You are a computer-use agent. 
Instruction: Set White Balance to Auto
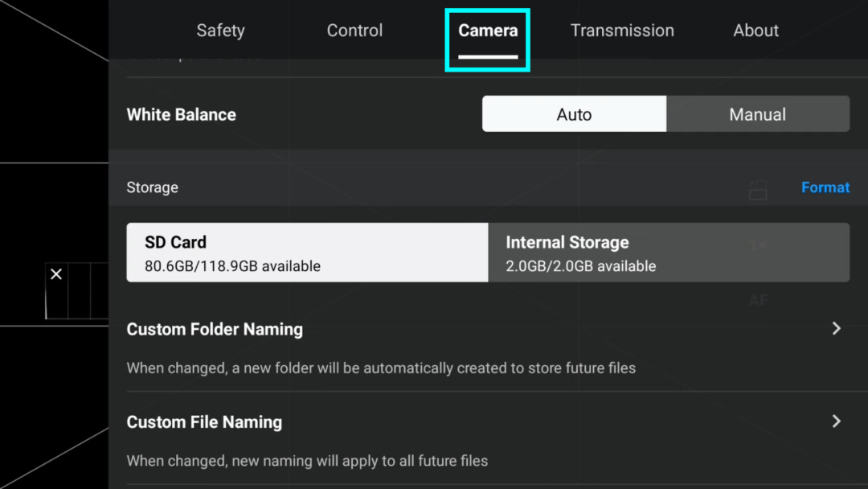click(x=573, y=113)
